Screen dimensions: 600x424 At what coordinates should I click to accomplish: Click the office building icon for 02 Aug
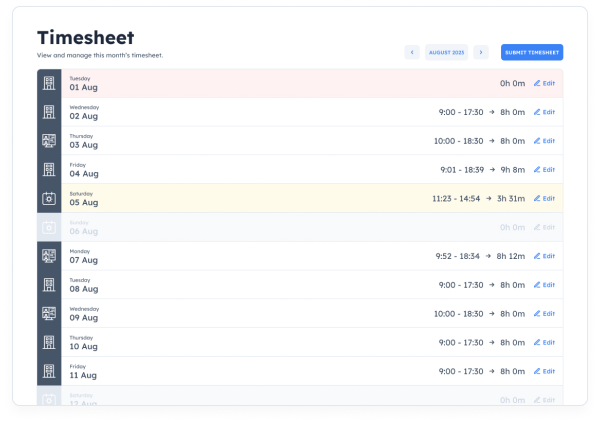(x=49, y=112)
